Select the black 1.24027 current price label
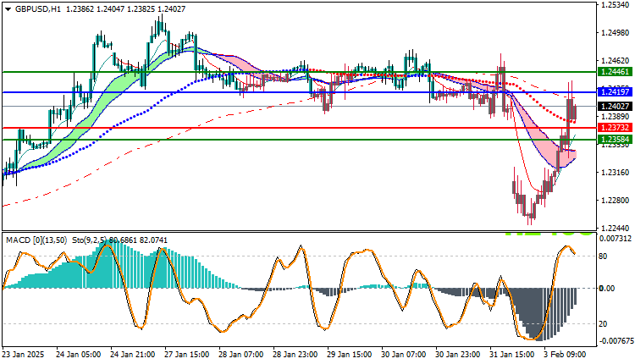 click(615, 107)
